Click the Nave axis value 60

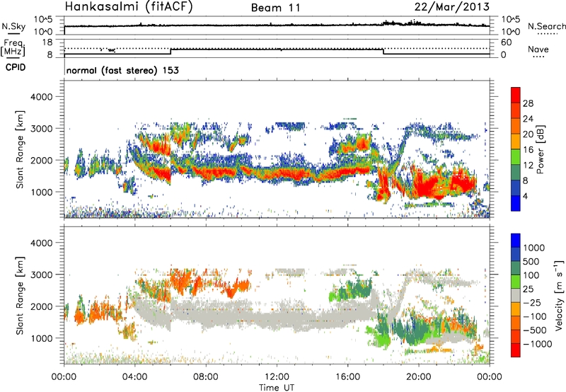(507, 42)
